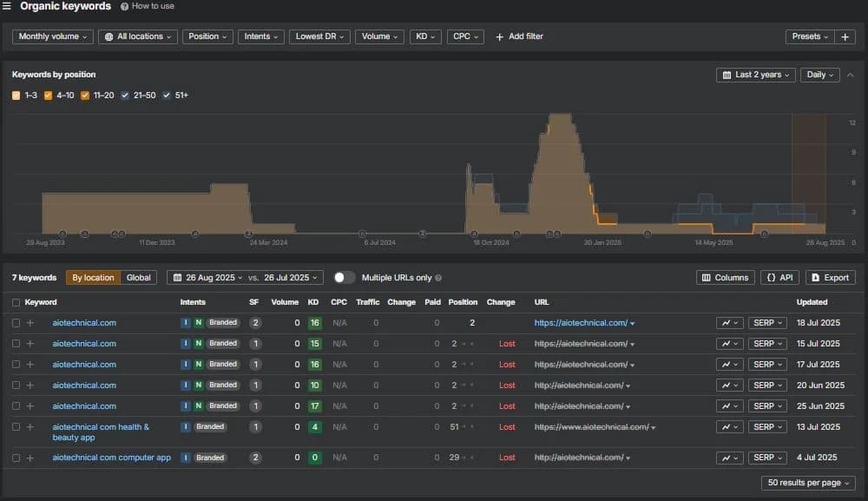Open SERP dropdown for 18 Jul 2025 row

click(x=767, y=323)
